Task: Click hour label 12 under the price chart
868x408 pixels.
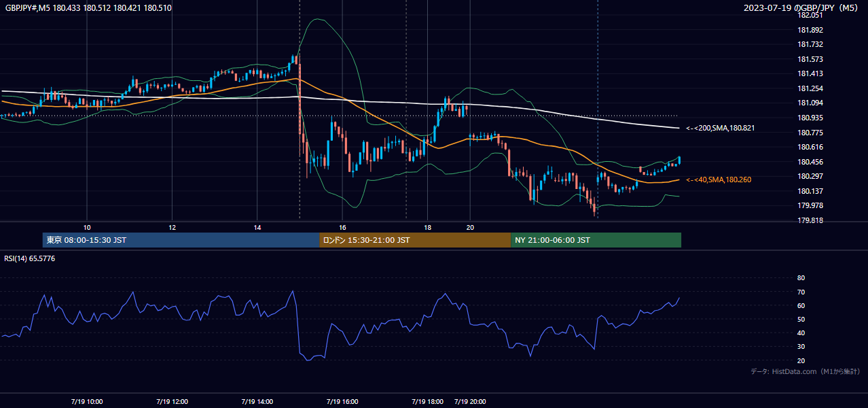Action: click(x=172, y=227)
